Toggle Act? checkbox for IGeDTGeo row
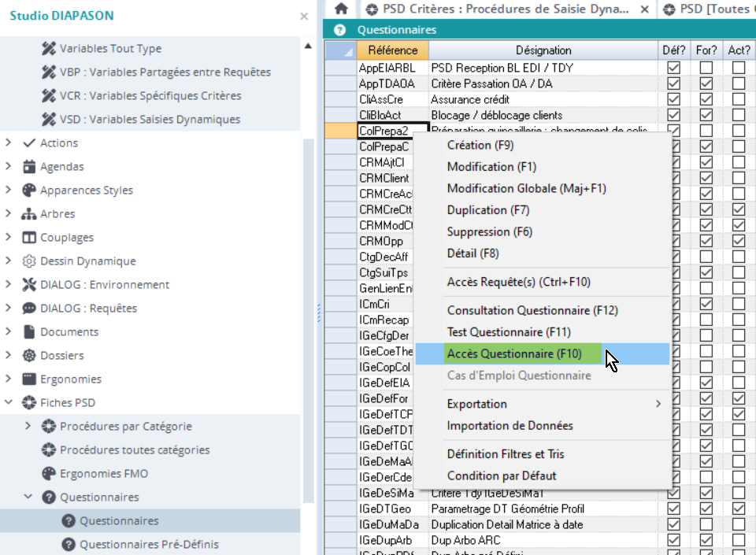Screen dimensions: 756x555 pyautogui.click(x=739, y=509)
